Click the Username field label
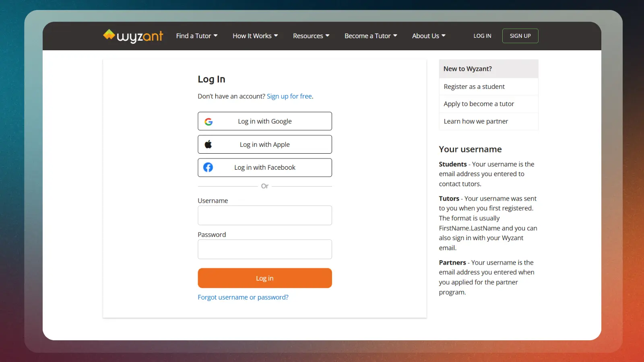The width and height of the screenshot is (644, 362). (213, 201)
